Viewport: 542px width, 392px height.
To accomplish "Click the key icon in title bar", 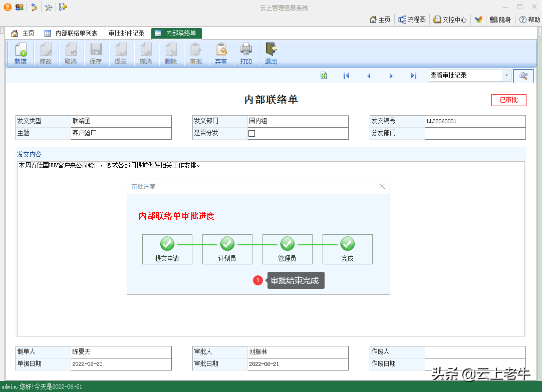I will pos(34,7).
